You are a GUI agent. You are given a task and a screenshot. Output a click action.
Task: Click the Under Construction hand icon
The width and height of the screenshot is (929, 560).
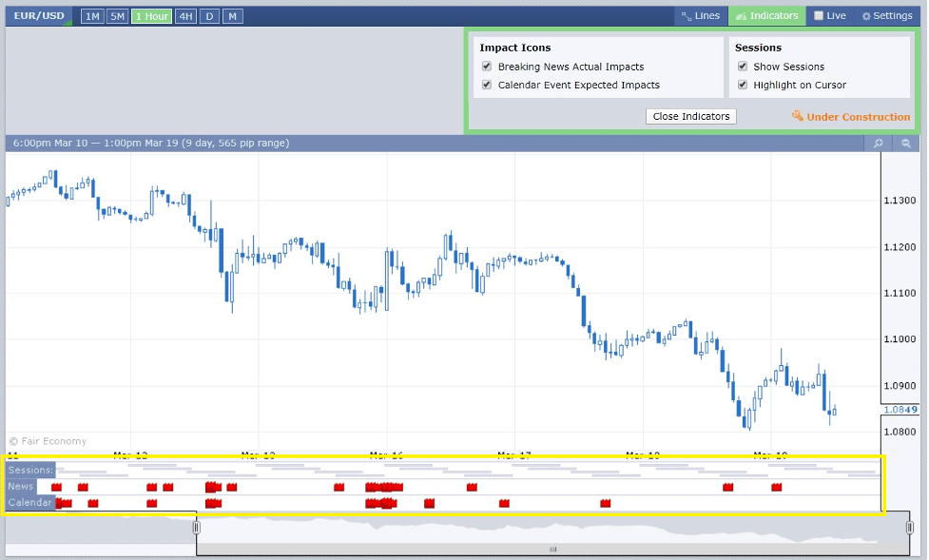(x=795, y=116)
